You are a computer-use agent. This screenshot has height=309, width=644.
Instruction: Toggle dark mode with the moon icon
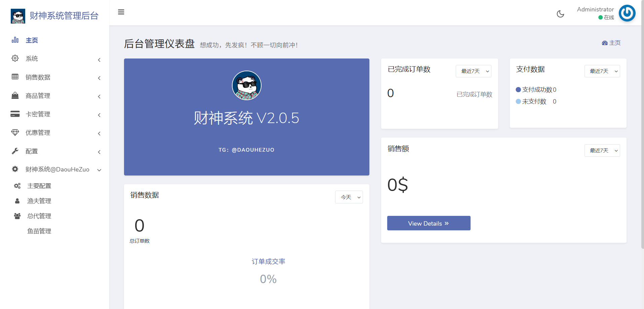click(x=560, y=14)
